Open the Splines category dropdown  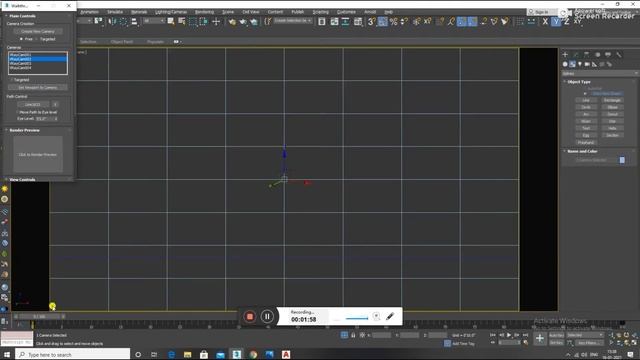600,73
